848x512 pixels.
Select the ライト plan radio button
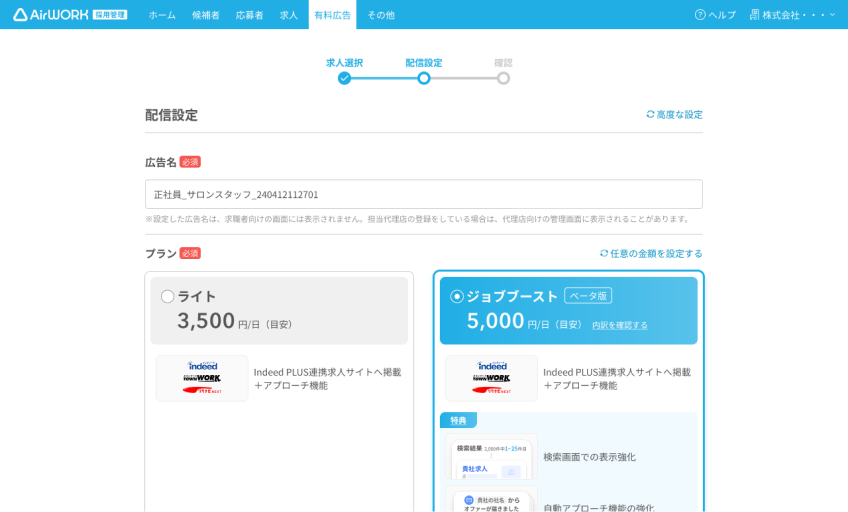(x=168, y=296)
